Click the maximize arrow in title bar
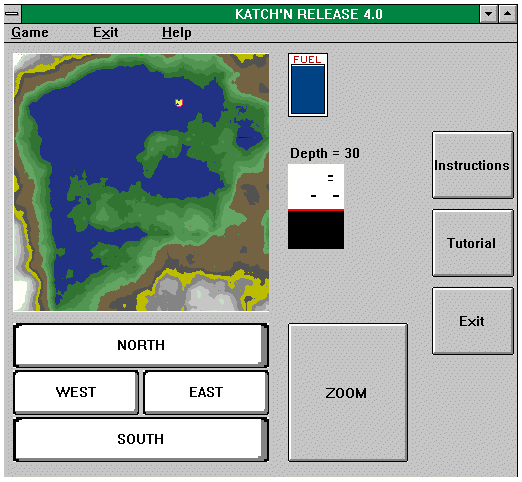 [x=507, y=14]
